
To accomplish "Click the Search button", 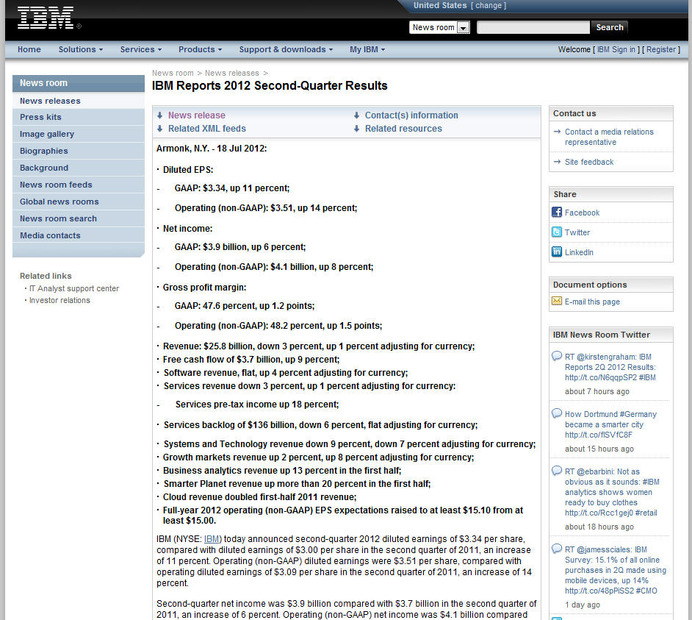I will coord(609,27).
